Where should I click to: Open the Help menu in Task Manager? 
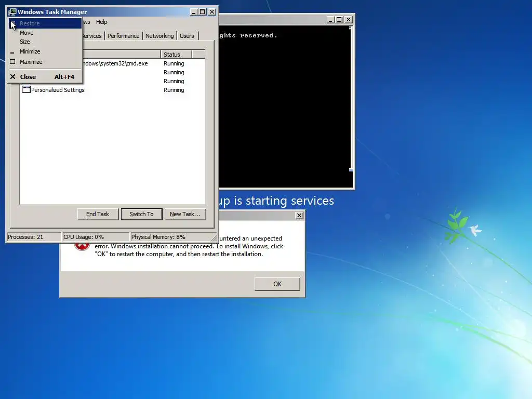pos(101,22)
